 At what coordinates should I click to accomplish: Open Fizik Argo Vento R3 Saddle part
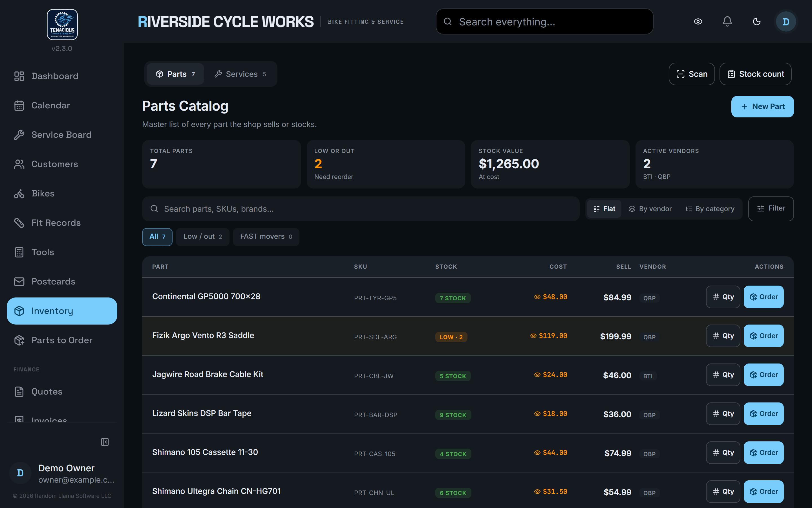pos(203,336)
